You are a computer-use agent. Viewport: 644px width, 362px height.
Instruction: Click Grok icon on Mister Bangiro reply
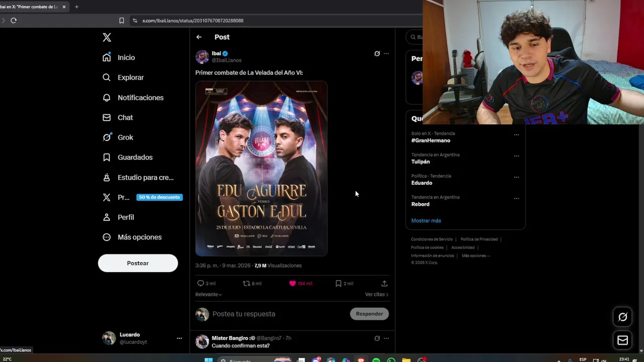[377, 338]
